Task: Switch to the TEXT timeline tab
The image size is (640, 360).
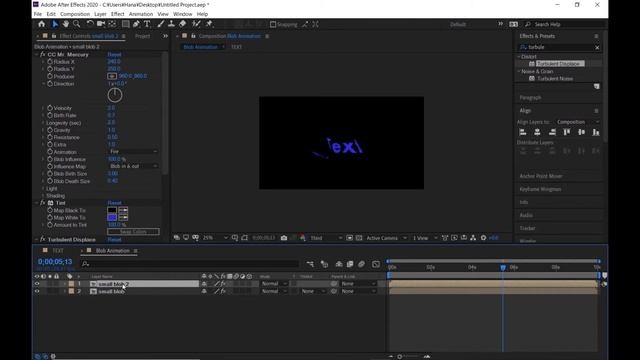Action: coord(58,251)
